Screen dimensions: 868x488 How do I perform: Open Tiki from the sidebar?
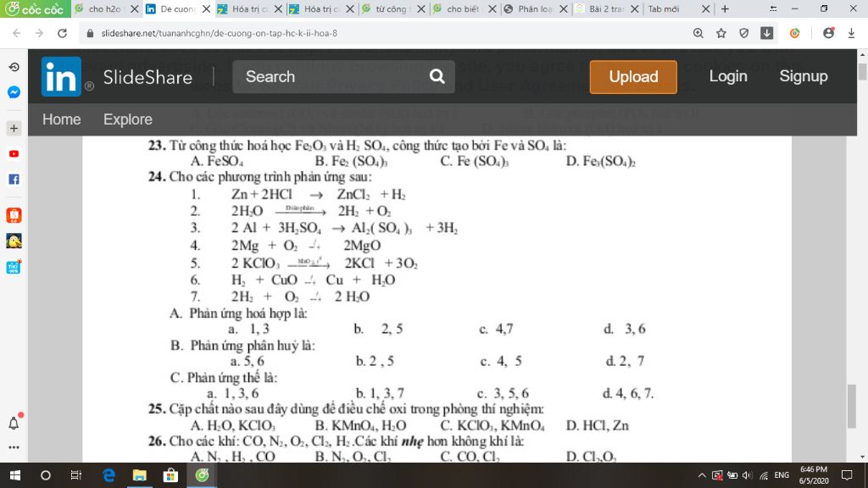click(x=14, y=267)
